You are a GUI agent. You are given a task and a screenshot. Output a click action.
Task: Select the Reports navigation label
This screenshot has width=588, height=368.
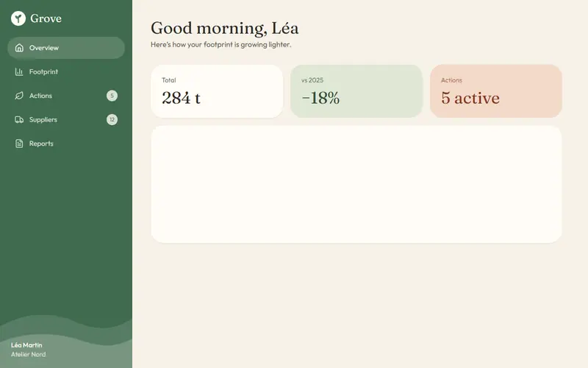pos(41,144)
